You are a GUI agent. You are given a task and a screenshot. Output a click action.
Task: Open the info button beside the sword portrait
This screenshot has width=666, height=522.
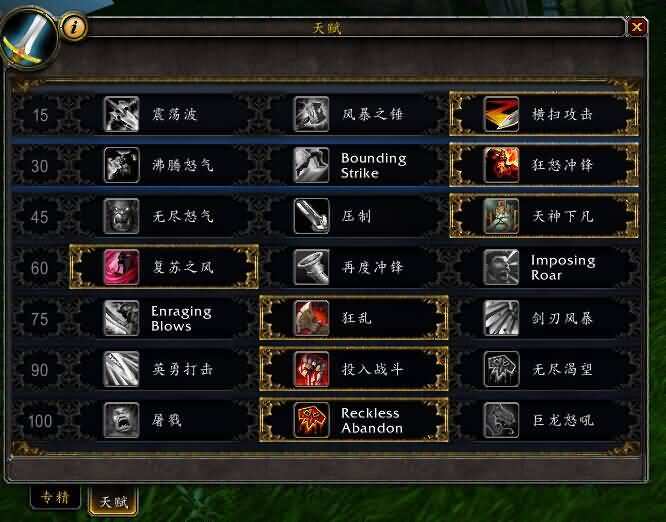tap(74, 27)
